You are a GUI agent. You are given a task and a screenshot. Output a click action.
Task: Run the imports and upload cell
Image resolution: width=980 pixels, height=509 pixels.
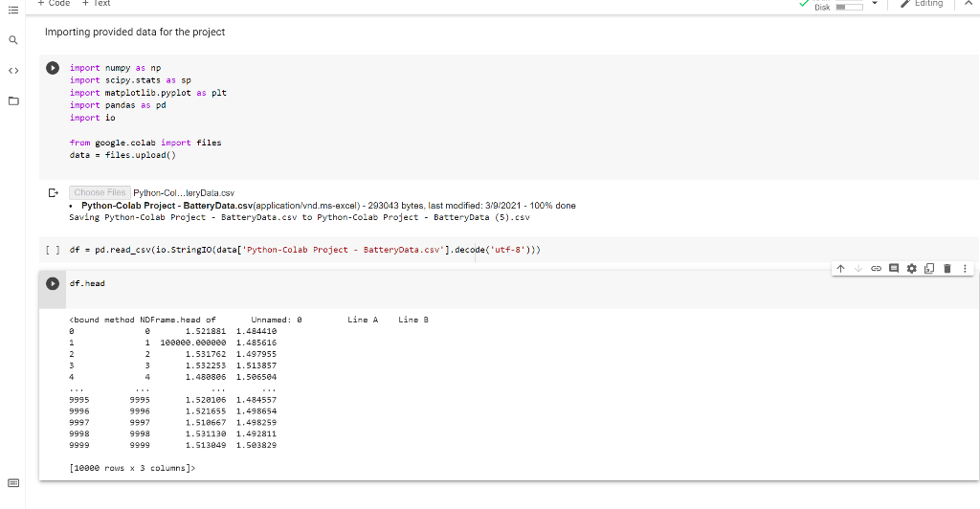point(53,67)
